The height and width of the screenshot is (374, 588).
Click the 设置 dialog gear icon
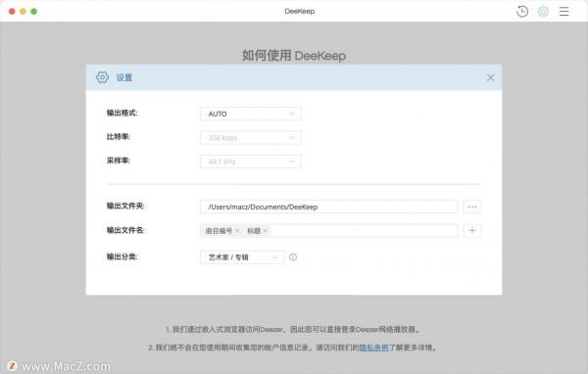tap(102, 77)
